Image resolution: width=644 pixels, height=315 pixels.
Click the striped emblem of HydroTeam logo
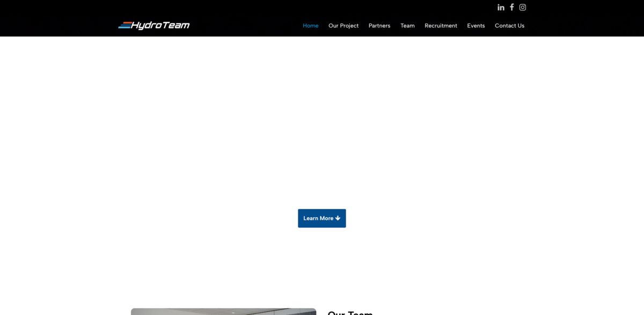coord(124,25)
